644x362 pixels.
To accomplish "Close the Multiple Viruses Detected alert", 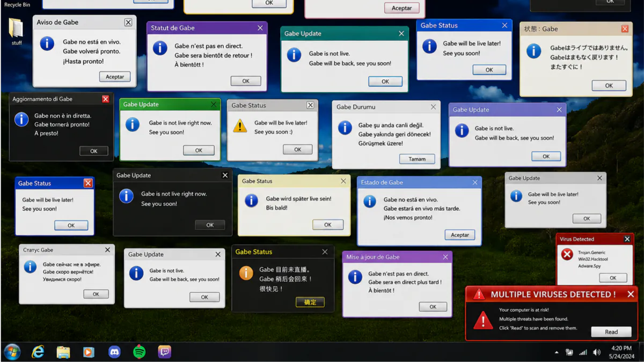I will 631,294.
